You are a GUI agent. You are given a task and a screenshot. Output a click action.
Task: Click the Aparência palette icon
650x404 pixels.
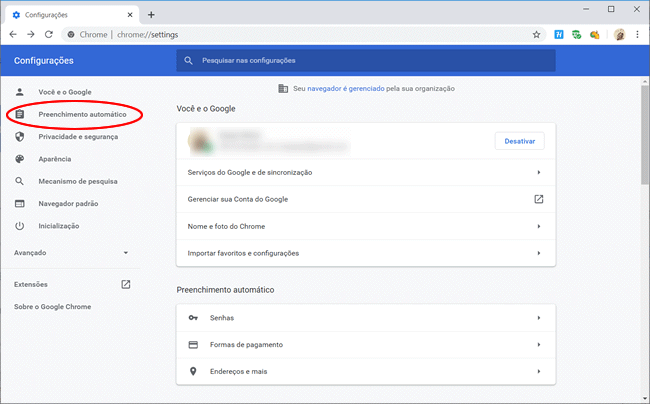(19, 159)
